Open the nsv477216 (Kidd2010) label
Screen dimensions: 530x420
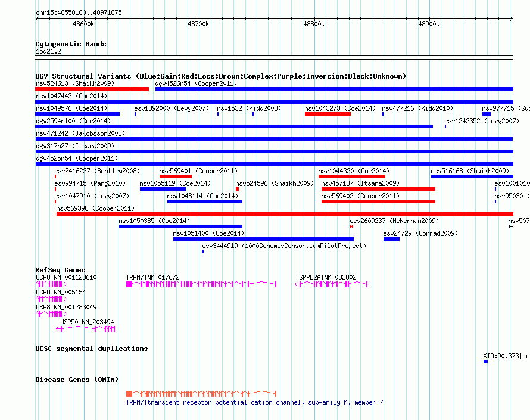[417, 108]
